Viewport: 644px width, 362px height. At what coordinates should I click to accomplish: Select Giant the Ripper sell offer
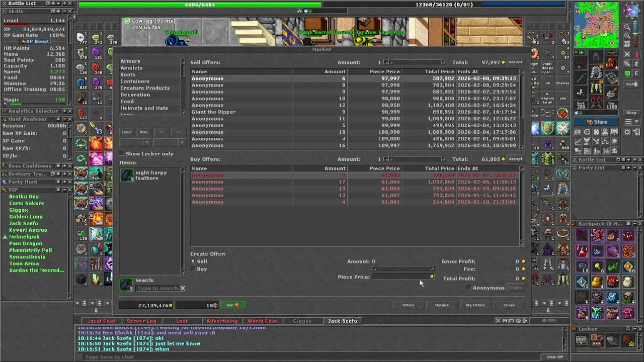coord(356,112)
